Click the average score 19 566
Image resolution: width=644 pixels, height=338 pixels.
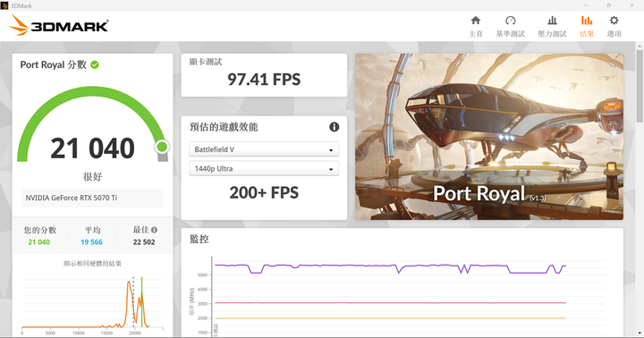(91, 242)
